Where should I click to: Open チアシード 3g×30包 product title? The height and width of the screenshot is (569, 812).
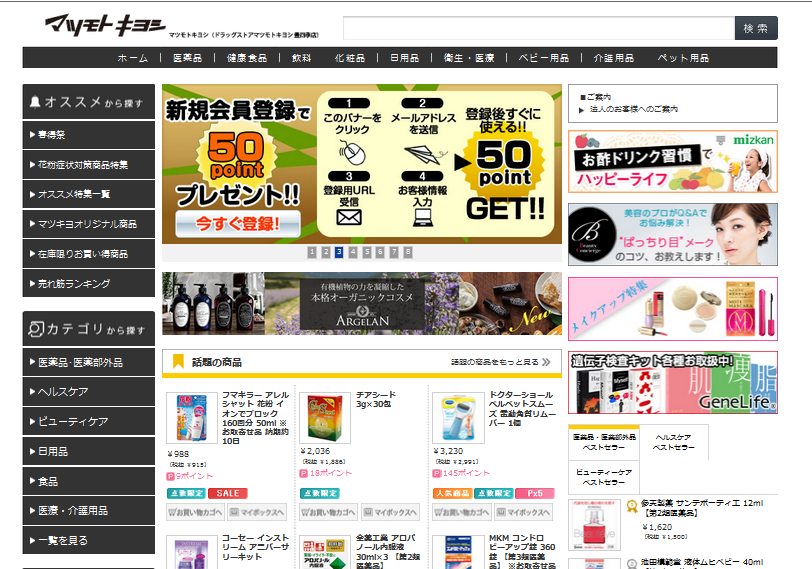376,399
